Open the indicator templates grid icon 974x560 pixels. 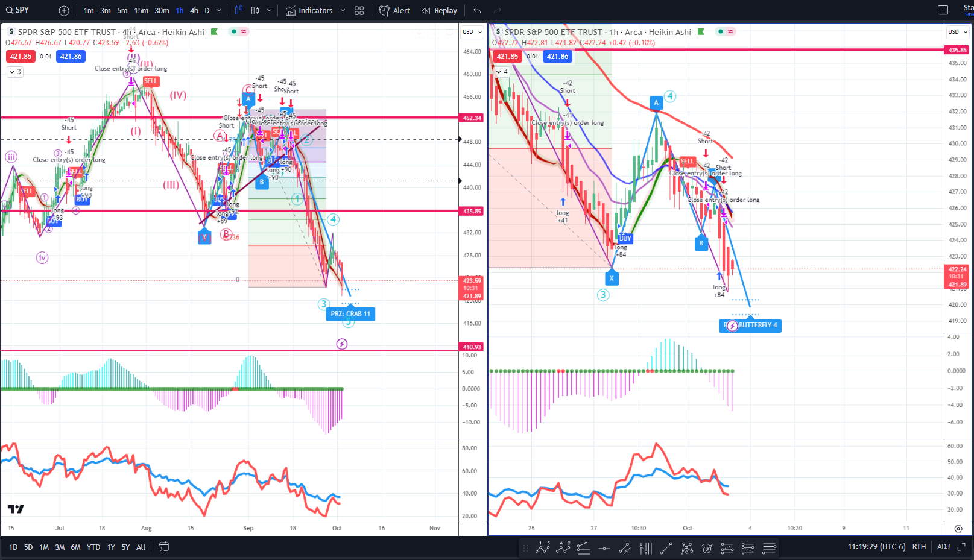point(359,11)
